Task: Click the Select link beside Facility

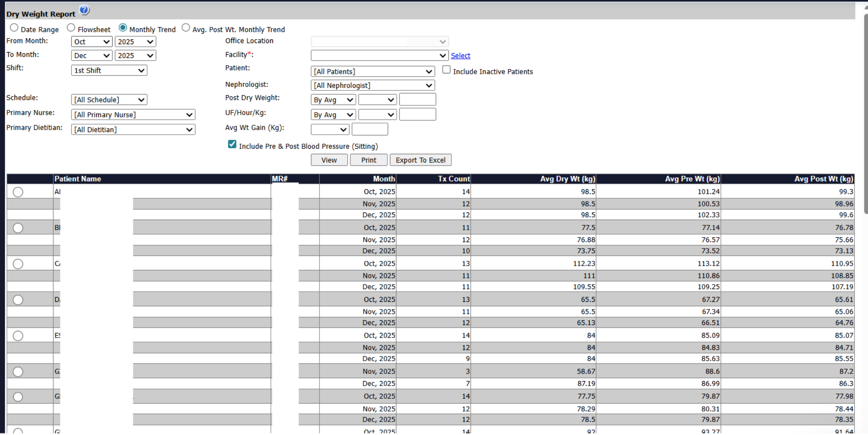Action: point(460,55)
